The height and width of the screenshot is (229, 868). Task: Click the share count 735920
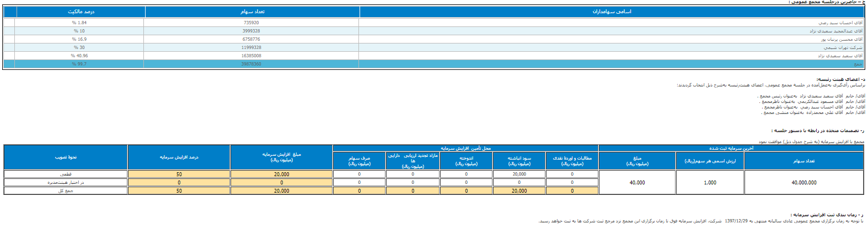251,23
